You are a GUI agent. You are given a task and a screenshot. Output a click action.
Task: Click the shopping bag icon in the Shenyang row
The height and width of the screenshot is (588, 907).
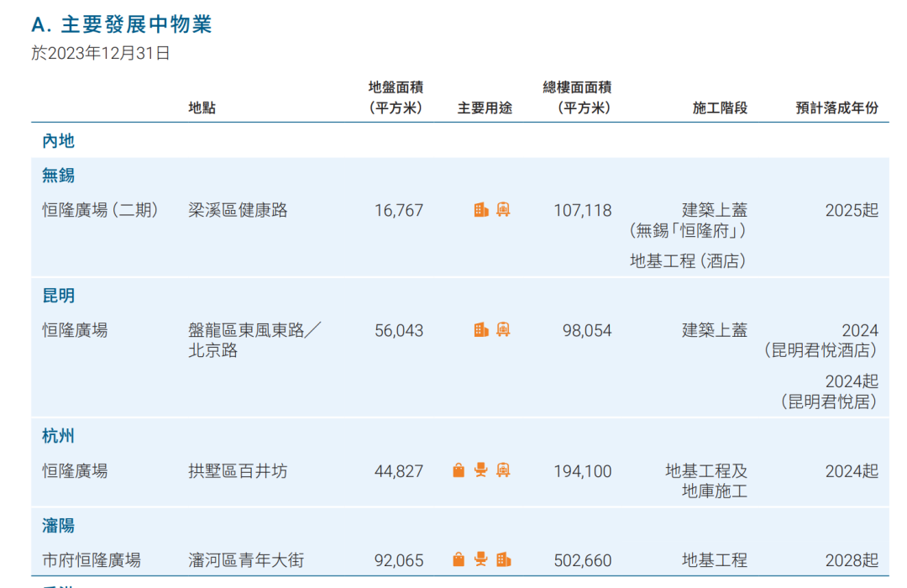click(x=459, y=559)
